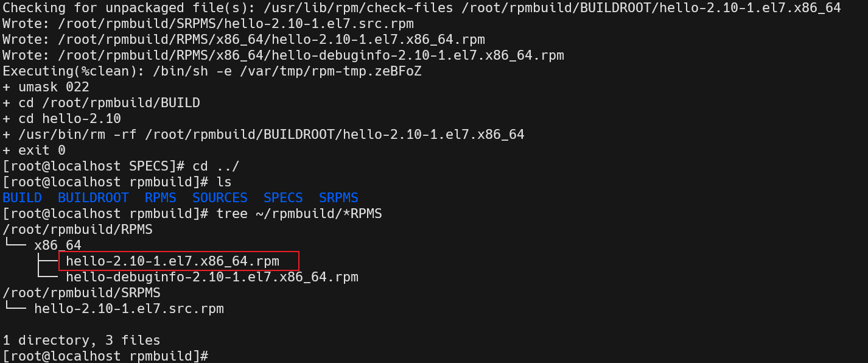
Task: Click the Executing(%clean) output line
Action: pos(212,71)
